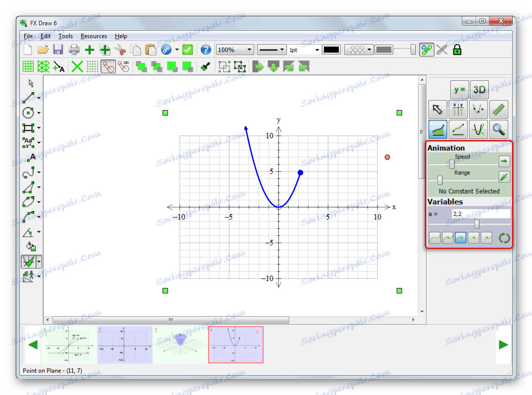
Task: Click the x|y table of values icon
Action: pyautogui.click(x=458, y=110)
